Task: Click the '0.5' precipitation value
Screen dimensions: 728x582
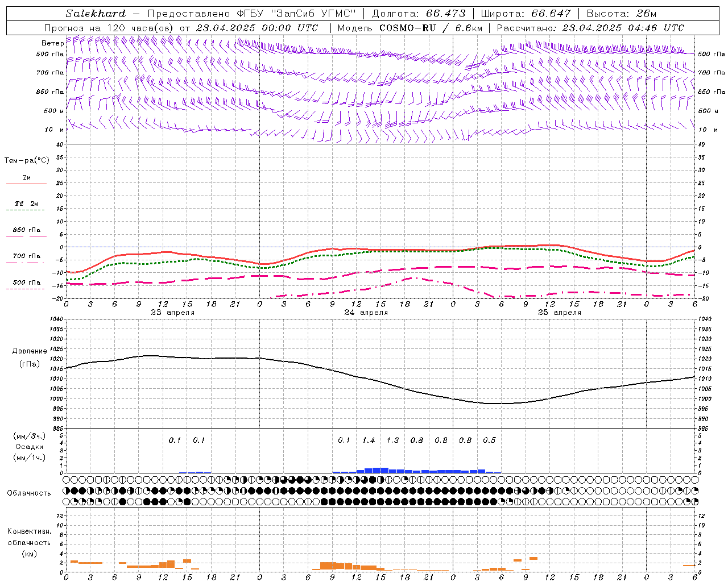Action: pos(489,440)
